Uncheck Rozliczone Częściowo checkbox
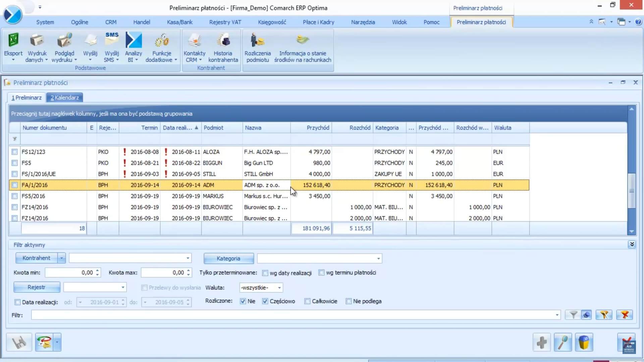 click(265, 301)
